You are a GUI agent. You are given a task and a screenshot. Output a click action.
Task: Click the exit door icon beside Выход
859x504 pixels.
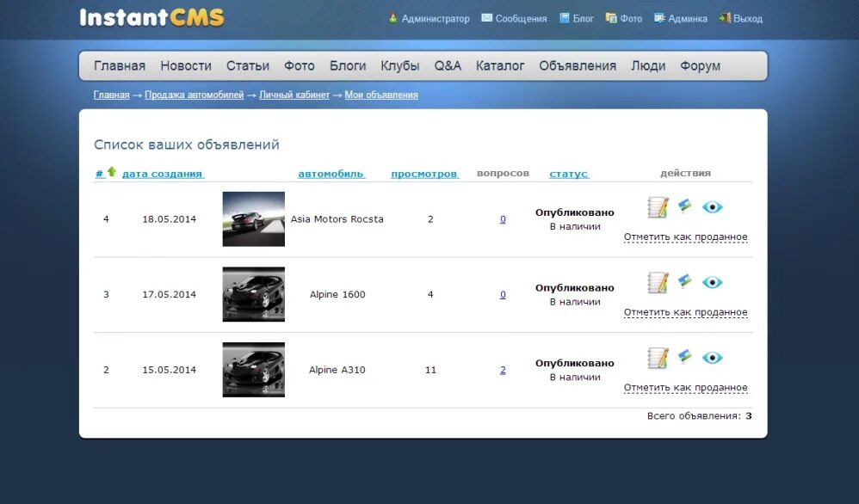click(x=725, y=18)
